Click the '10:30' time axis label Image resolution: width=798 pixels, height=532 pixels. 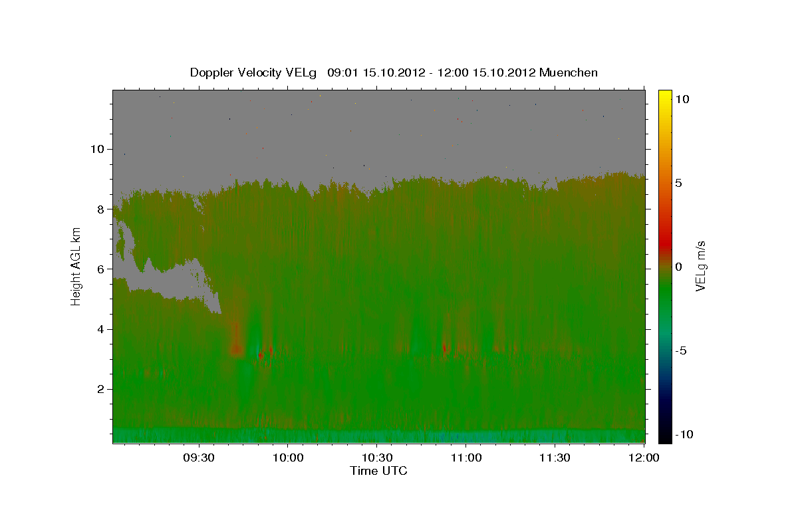point(377,458)
